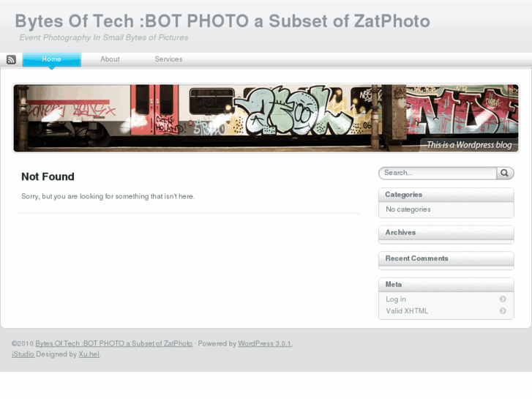Open the Log in link
Screen dimensions: 532x399
point(396,299)
